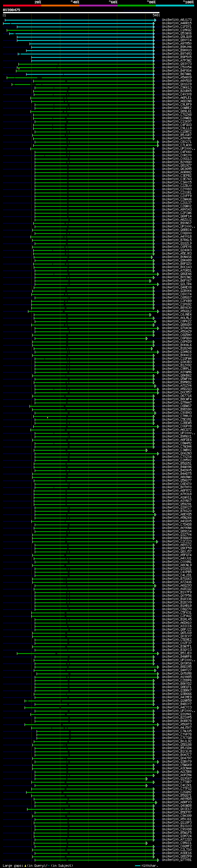Click the 548 query end position number
This screenshot has height=868, width=197.
pos(155,15)
